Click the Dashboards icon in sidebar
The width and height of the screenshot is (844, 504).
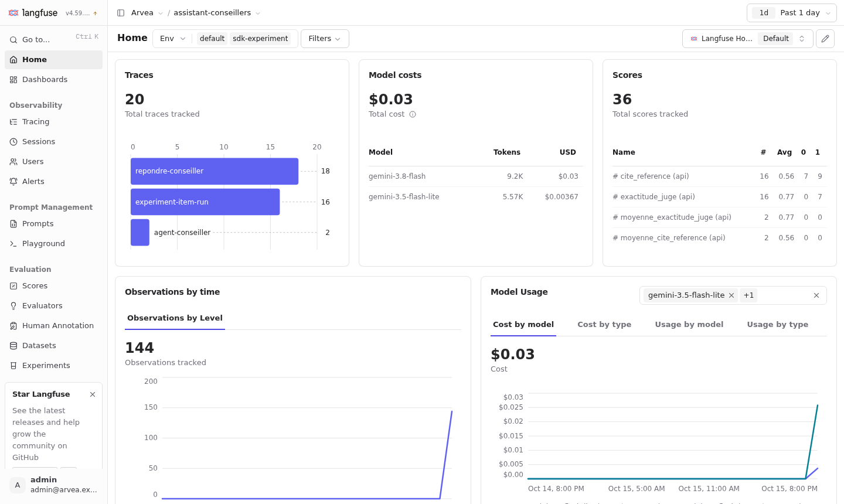tap(13, 80)
